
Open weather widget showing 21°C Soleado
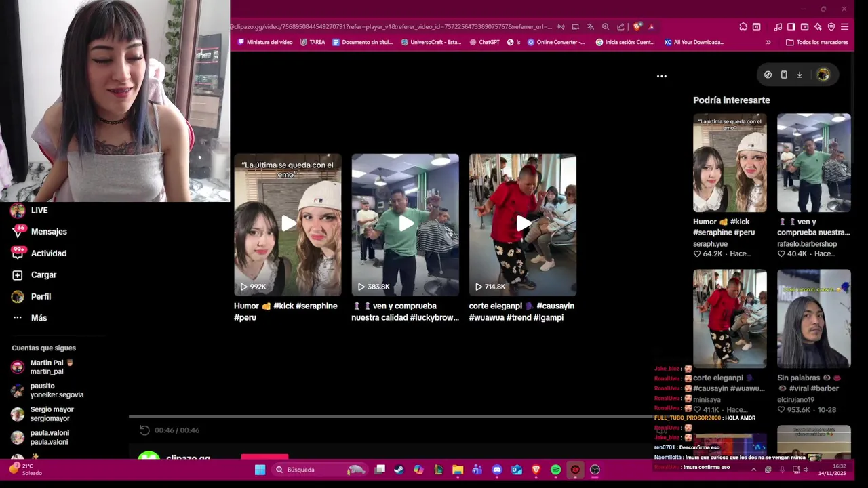[x=26, y=470]
